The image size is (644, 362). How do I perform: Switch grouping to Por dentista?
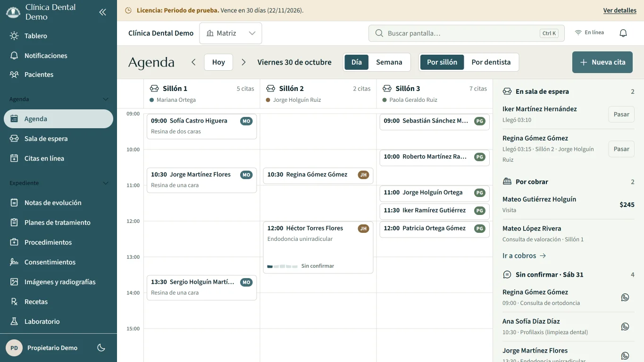click(x=491, y=62)
